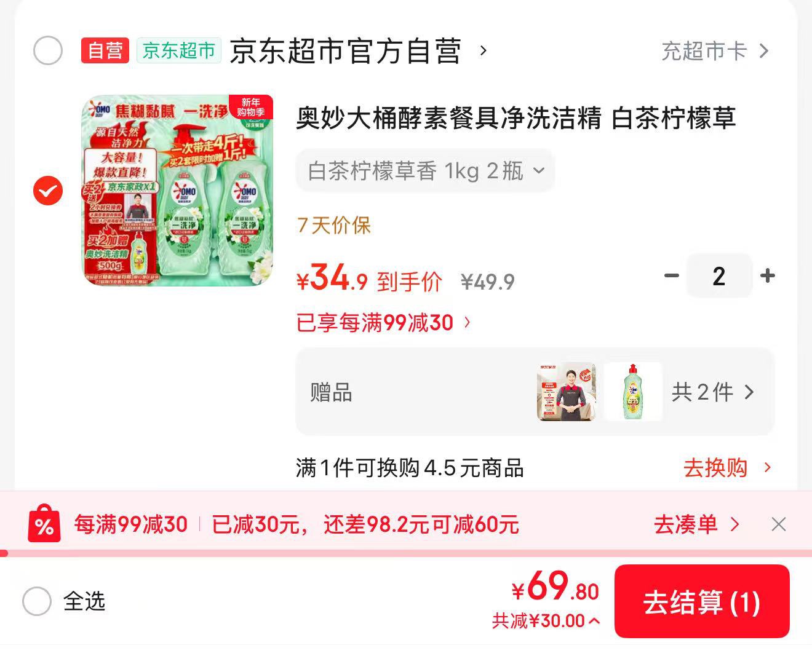Dismiss the 每满99减30 promotion banner

point(779,524)
